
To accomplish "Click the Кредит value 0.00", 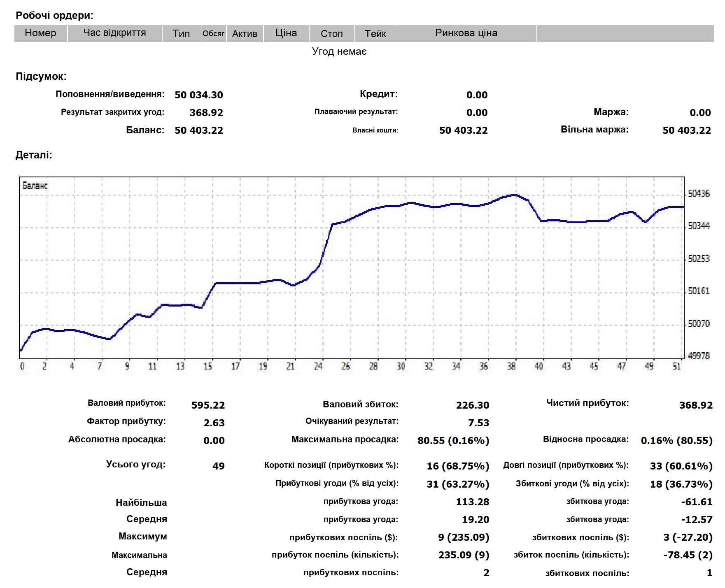I will (477, 95).
